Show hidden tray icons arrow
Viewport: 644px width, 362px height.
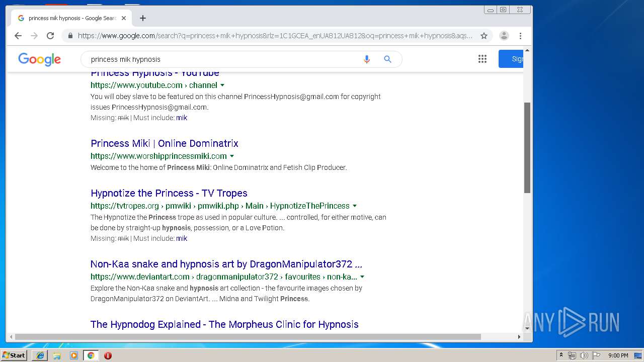click(x=561, y=355)
